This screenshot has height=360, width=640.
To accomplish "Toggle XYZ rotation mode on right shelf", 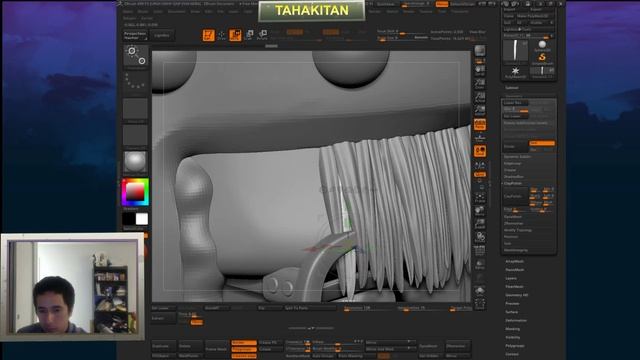I will (x=480, y=175).
